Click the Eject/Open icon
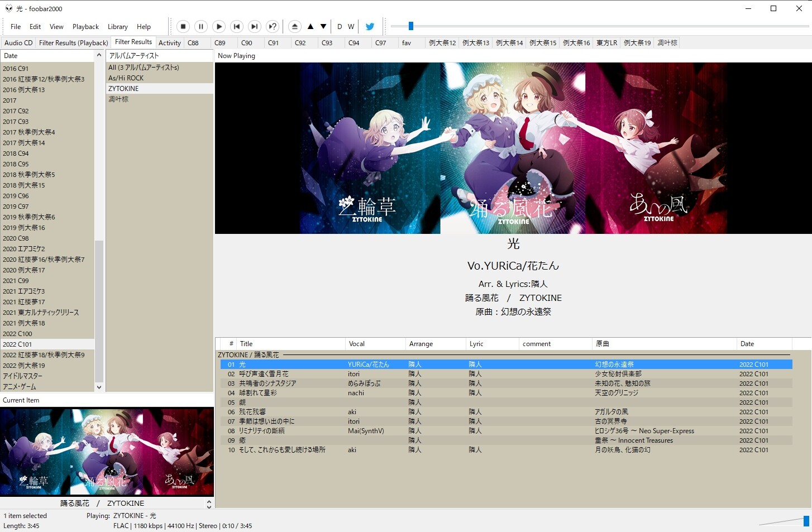 [x=295, y=26]
